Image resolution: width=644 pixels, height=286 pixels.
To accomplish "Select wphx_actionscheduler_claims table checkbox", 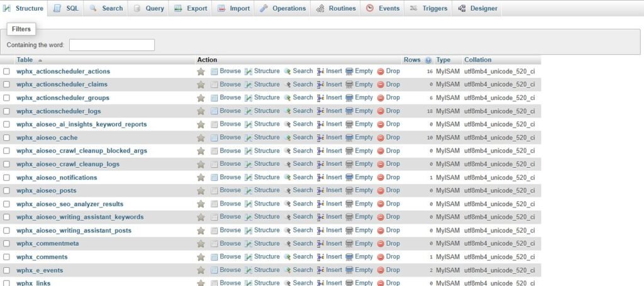I will [x=6, y=84].
